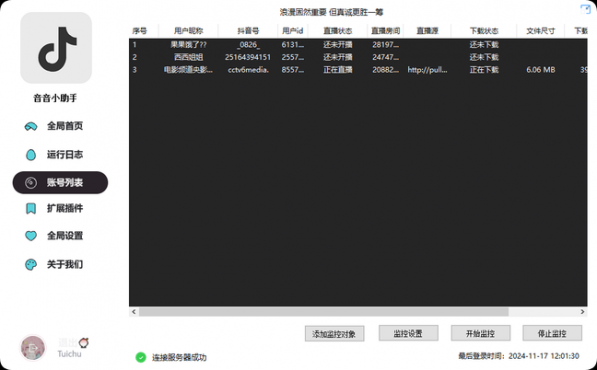Image resolution: width=597 pixels, height=370 pixels.
Task: Select the 电影频道央影... nickname cell
Action: pos(188,70)
